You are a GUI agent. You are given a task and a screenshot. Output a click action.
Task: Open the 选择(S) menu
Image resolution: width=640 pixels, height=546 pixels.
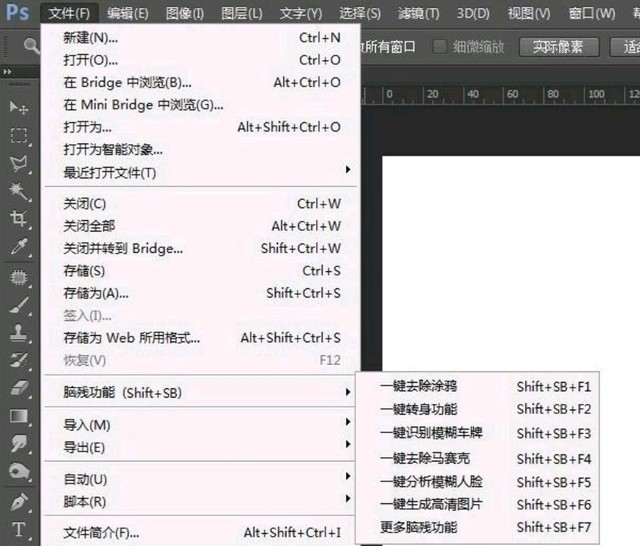[360, 14]
